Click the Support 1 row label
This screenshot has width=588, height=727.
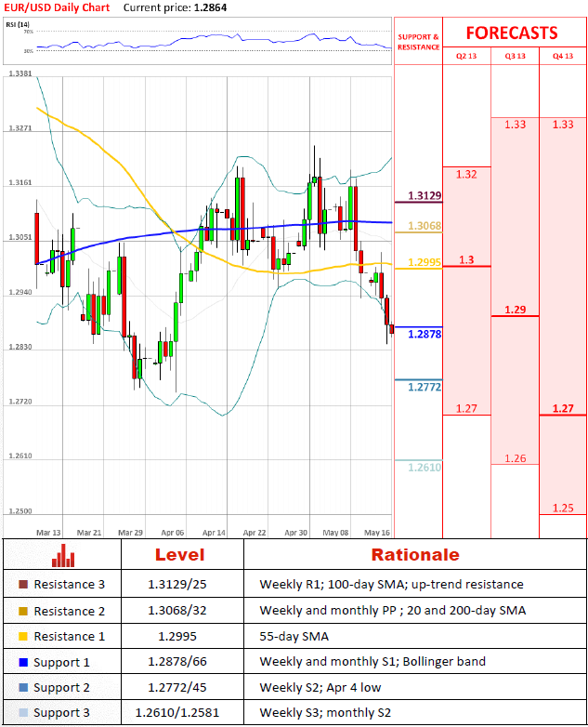coord(61,663)
